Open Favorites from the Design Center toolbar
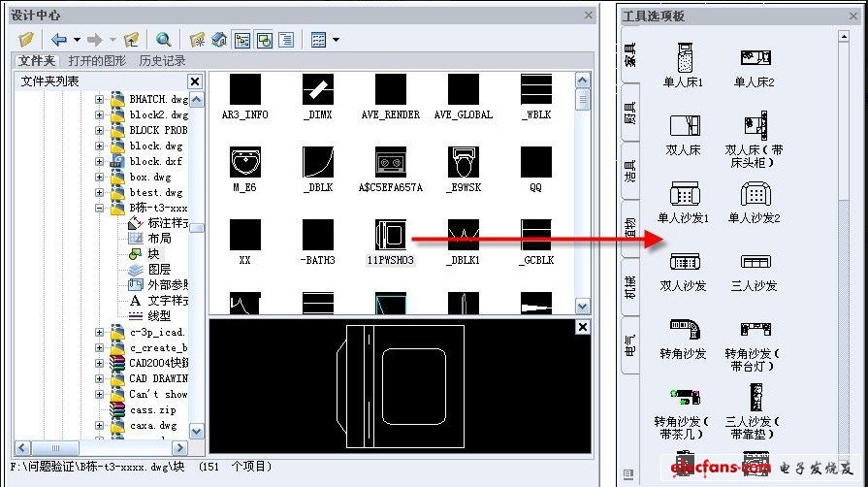Screen dimensions: 868x487 (197, 40)
